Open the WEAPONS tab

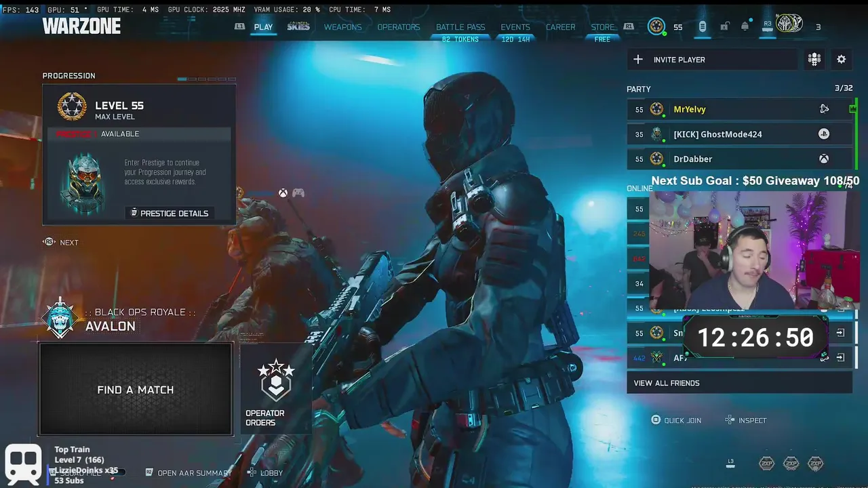pyautogui.click(x=342, y=27)
